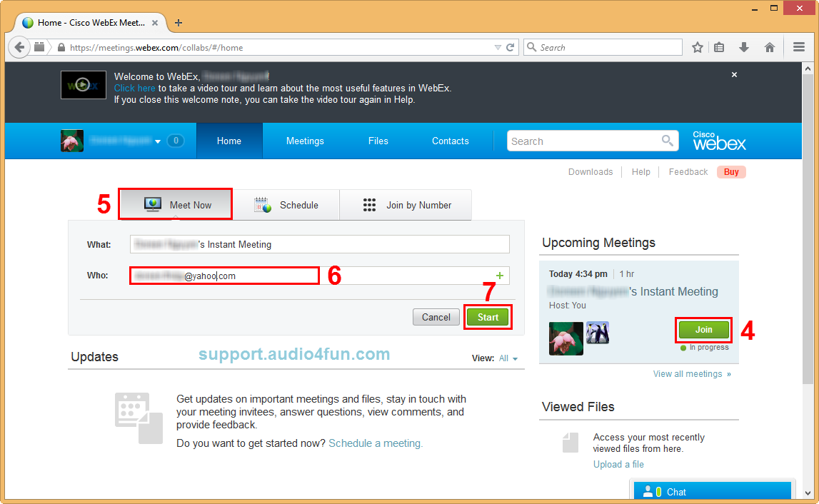The image size is (819, 504).
Task: Open the Contacts navigation tab
Action: [451, 141]
